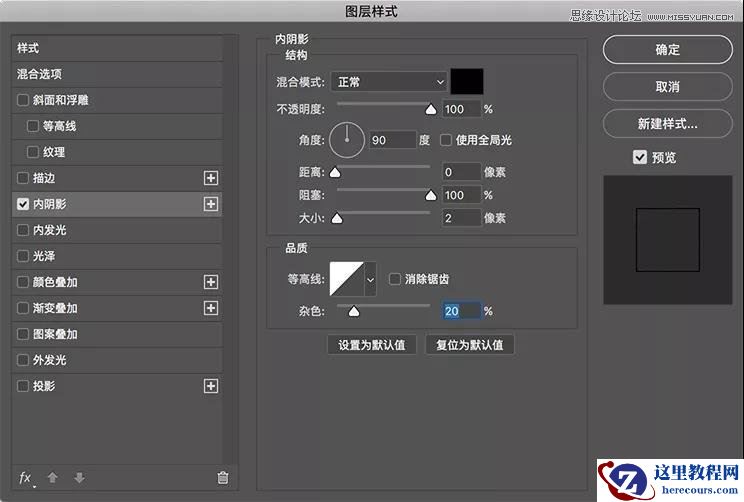Enable the 图案叠加 checkbox
The width and height of the screenshot is (744, 502).
click(23, 334)
